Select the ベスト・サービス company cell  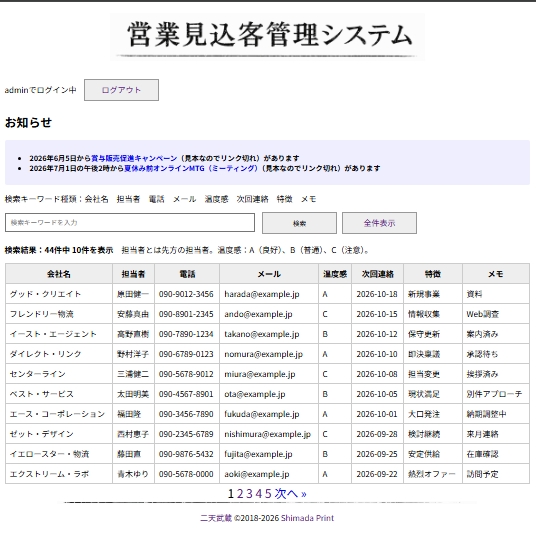(x=59, y=394)
